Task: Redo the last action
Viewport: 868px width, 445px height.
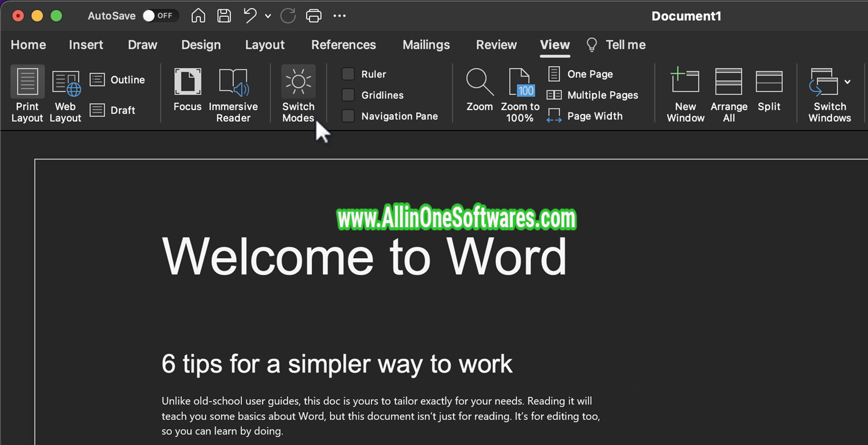Action: (288, 16)
